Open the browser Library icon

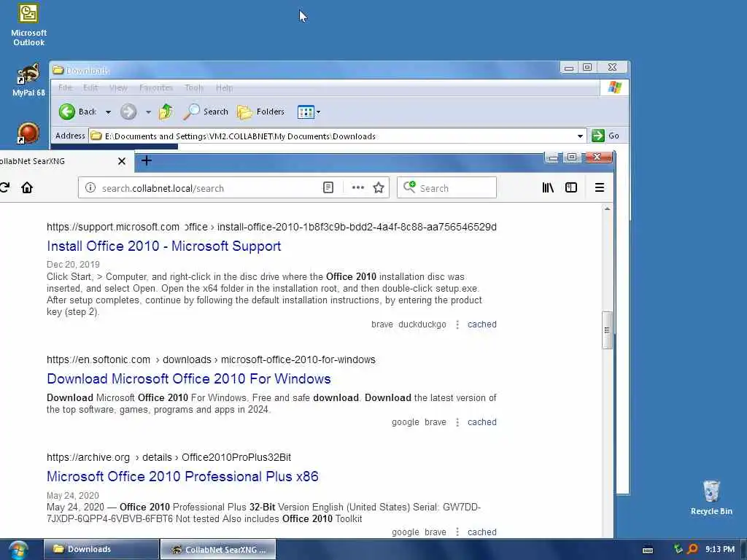tap(549, 187)
